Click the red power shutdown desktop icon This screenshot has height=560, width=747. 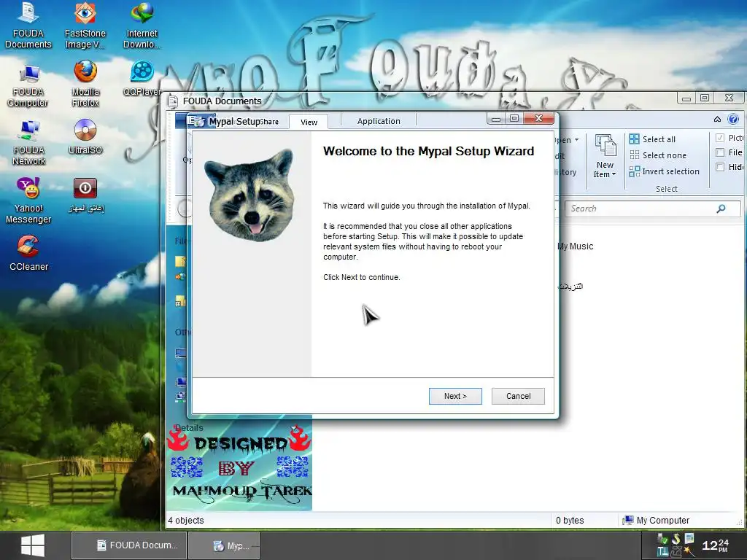pyautogui.click(x=85, y=195)
